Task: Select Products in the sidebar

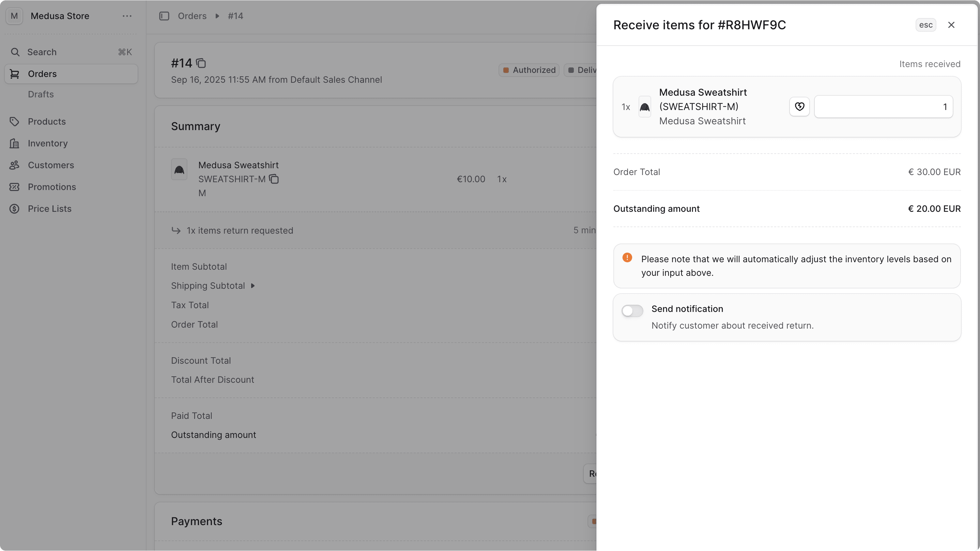Action: click(x=47, y=121)
